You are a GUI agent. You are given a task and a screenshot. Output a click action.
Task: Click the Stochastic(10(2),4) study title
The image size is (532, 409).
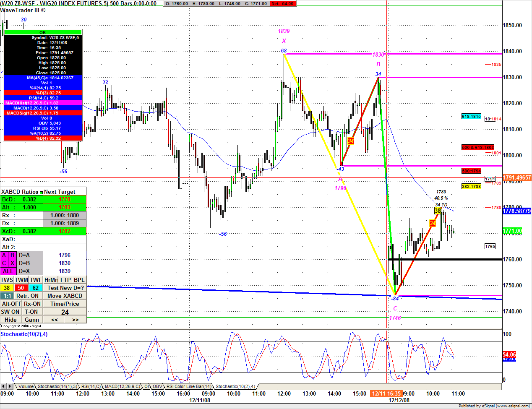24,334
